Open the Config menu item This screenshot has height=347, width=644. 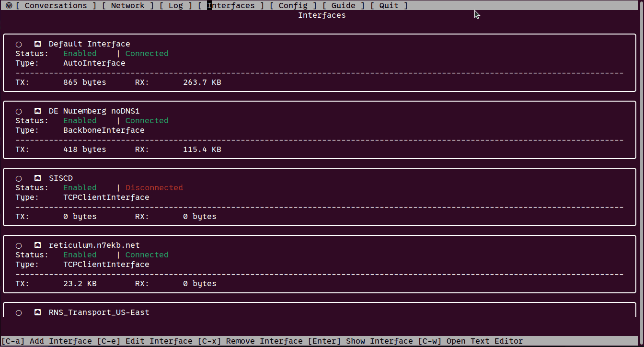tap(293, 6)
